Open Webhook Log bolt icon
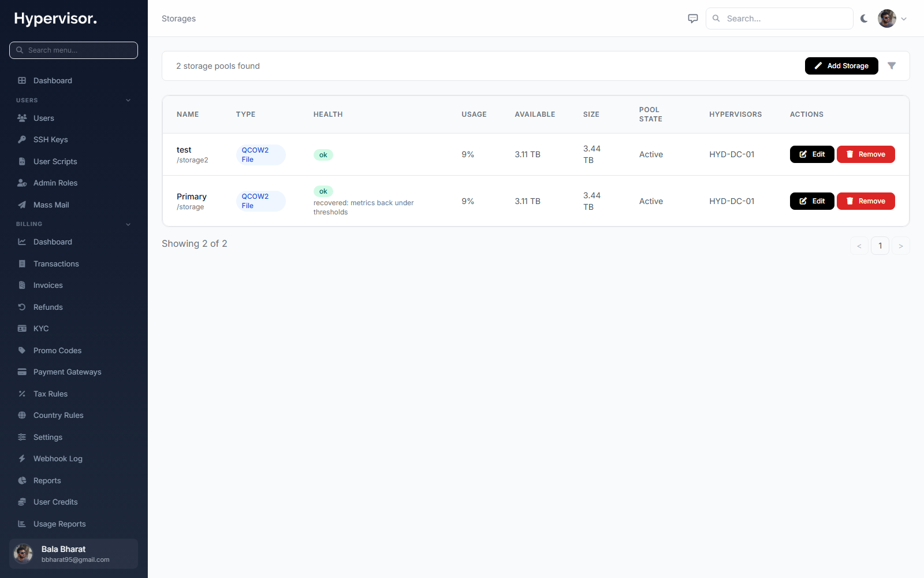The height and width of the screenshot is (578, 924). 22,458
